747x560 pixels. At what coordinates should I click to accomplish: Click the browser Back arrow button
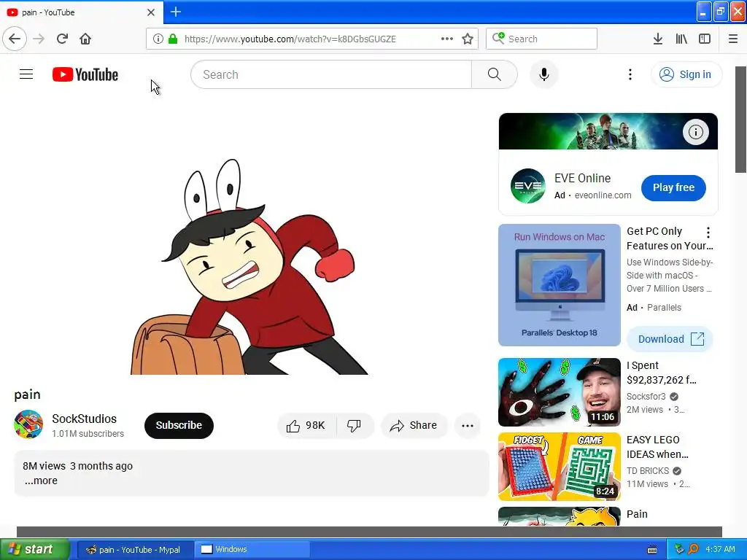pyautogui.click(x=15, y=39)
